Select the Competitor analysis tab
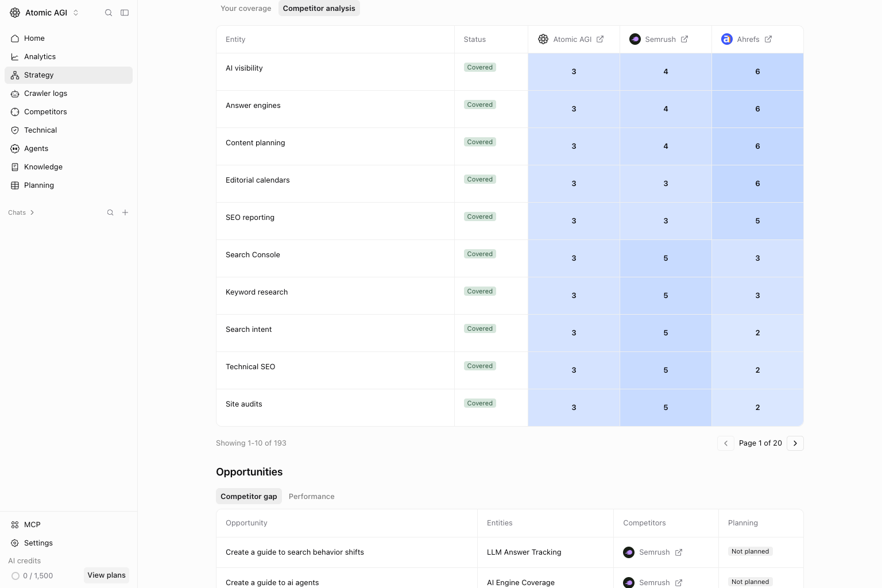The image size is (882, 588). click(x=319, y=9)
